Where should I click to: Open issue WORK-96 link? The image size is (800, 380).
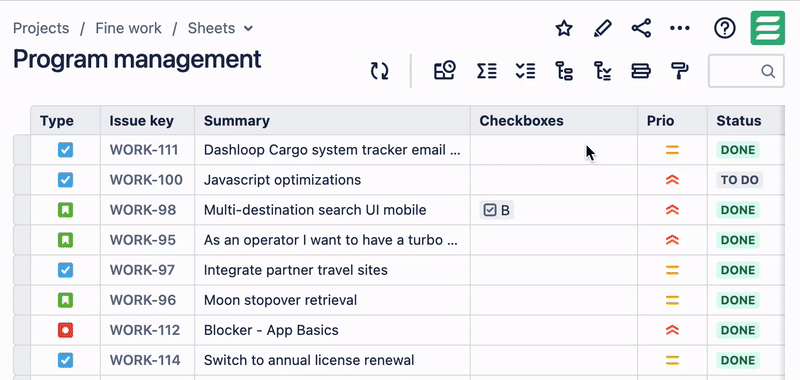(143, 300)
